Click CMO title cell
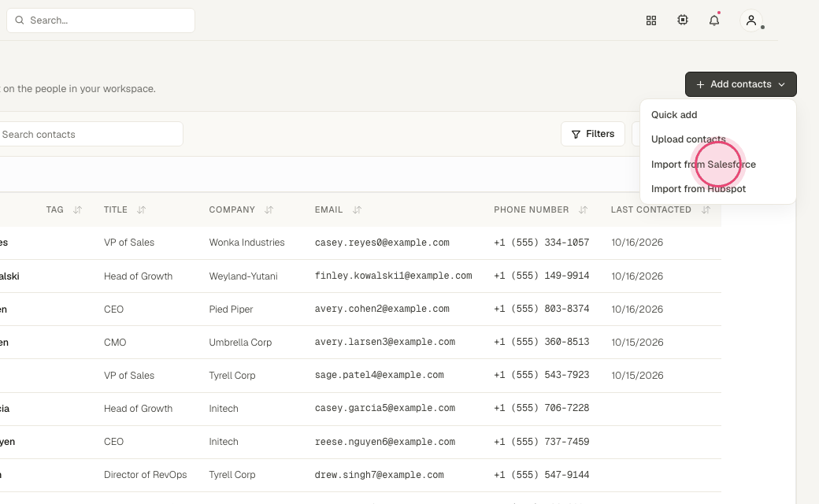This screenshot has height=504, width=819. click(x=115, y=343)
